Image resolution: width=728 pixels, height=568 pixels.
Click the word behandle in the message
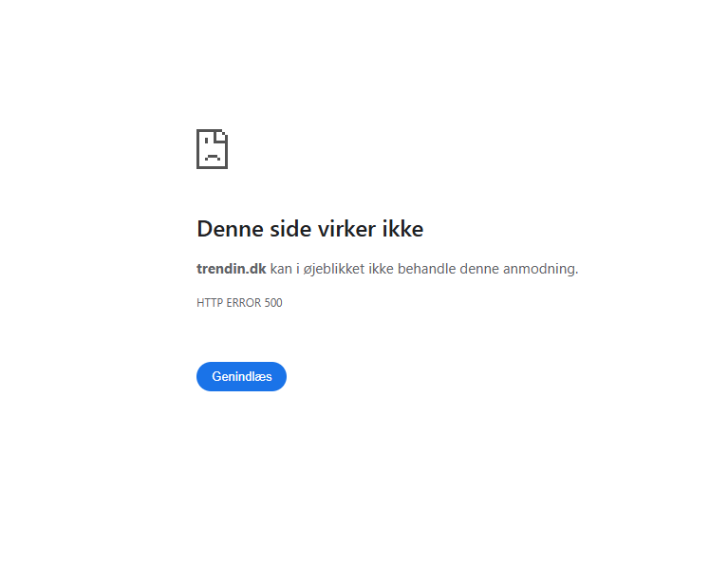click(427, 269)
